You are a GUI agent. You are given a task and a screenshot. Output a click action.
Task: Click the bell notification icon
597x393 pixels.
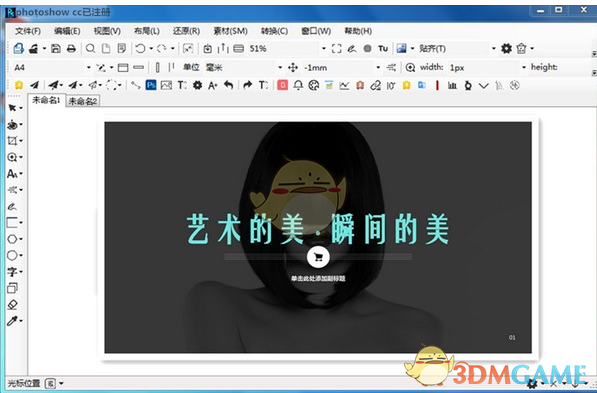tap(298, 85)
